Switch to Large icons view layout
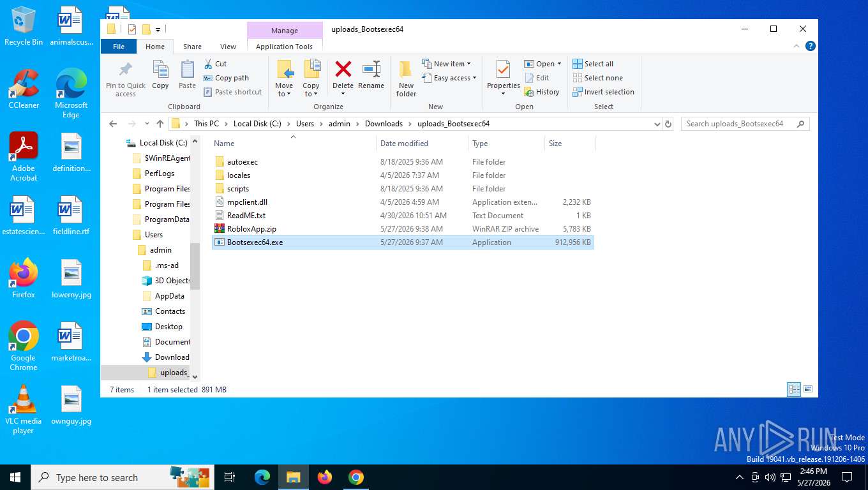The height and width of the screenshot is (490, 868). click(x=808, y=389)
